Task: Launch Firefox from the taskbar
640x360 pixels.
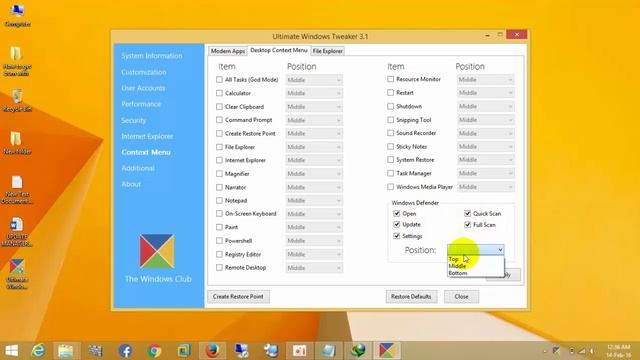Action: pyautogui.click(x=212, y=350)
